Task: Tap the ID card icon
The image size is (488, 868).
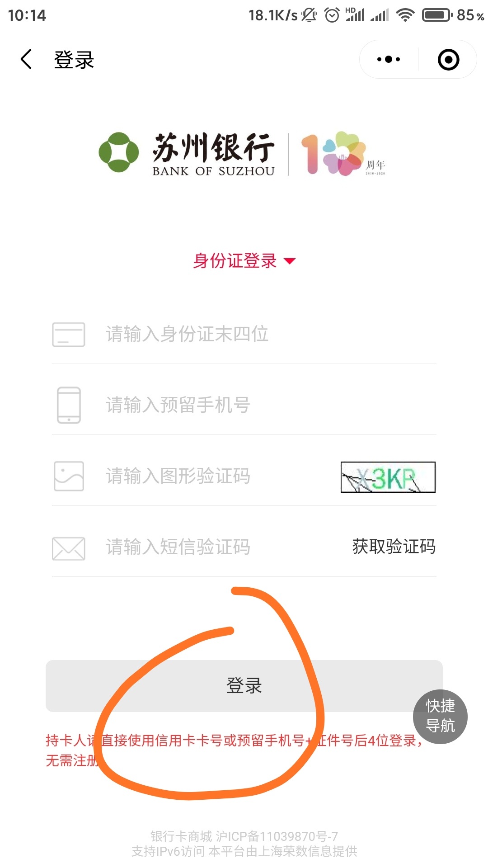Action: click(x=69, y=335)
